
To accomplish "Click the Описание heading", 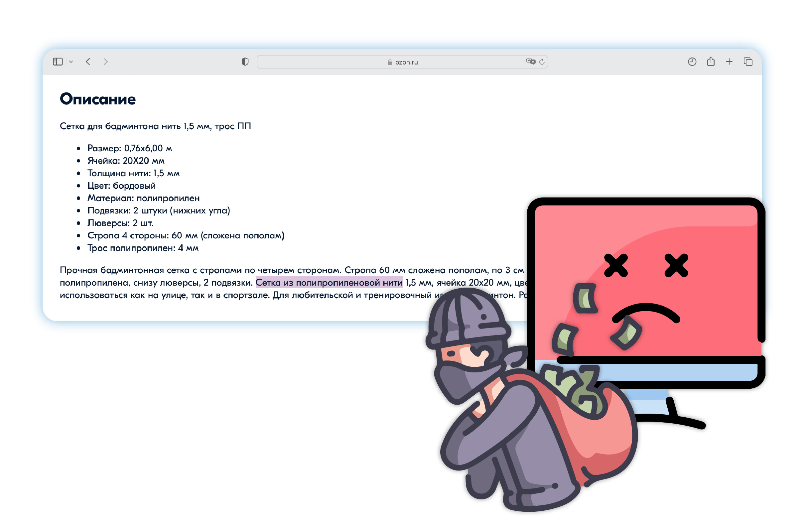I will click(x=98, y=99).
